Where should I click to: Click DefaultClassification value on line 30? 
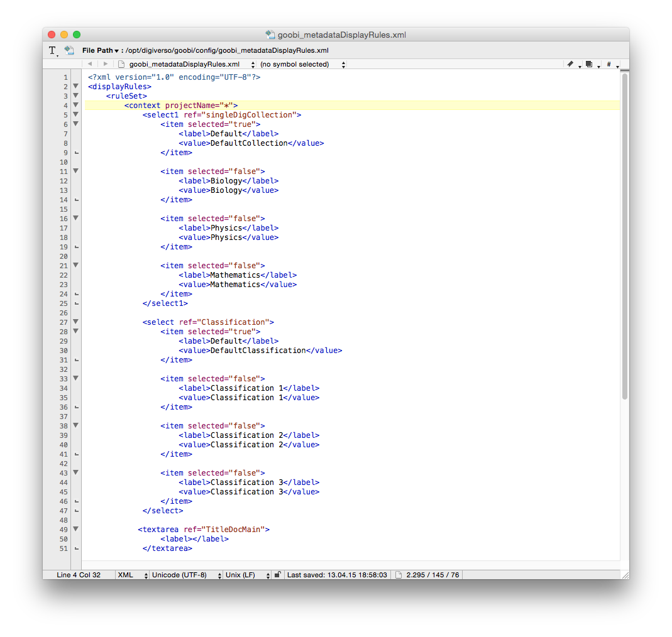258,351
